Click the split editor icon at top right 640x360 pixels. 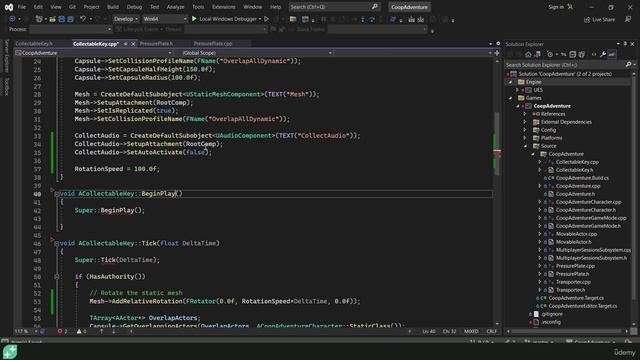point(497,53)
